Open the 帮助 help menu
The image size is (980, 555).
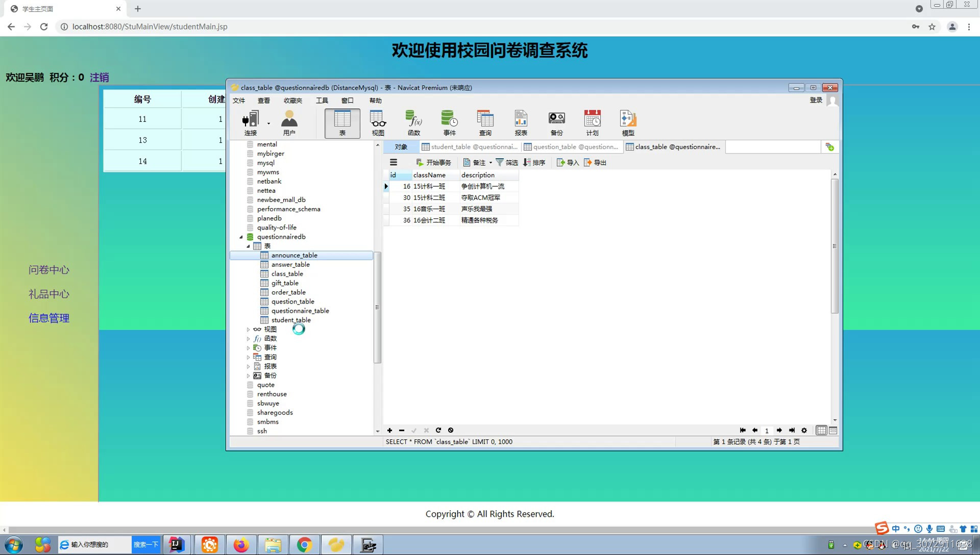click(376, 100)
